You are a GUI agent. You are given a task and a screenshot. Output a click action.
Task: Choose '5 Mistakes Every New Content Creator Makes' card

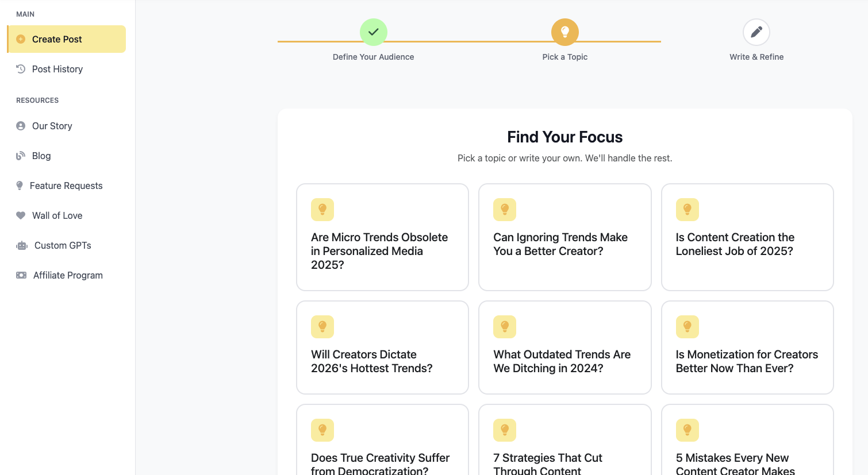[747, 440]
